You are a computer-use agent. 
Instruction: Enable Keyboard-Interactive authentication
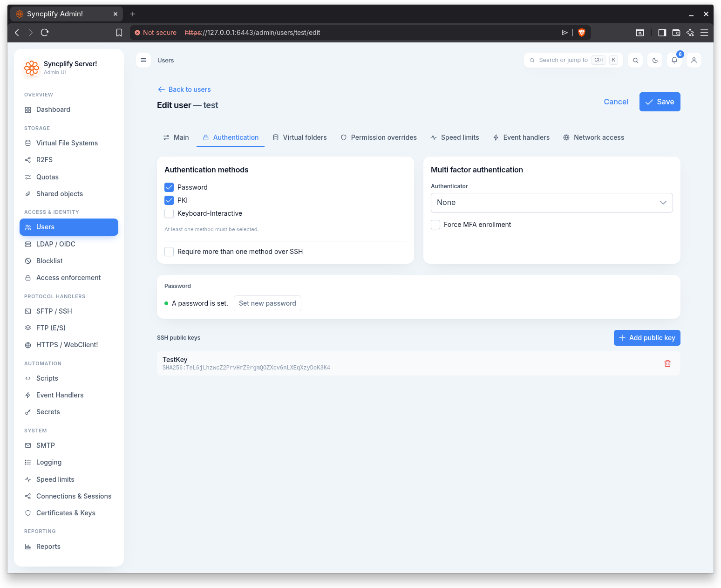[x=169, y=213]
